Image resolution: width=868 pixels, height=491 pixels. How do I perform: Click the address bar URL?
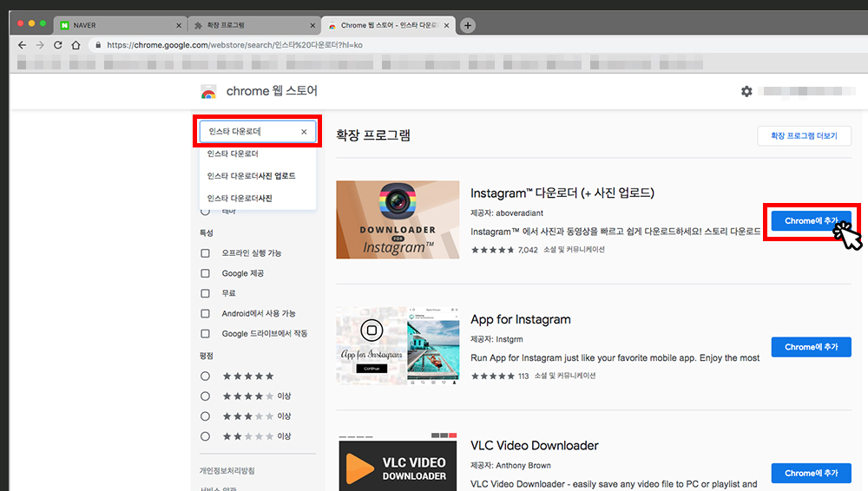[x=234, y=45]
